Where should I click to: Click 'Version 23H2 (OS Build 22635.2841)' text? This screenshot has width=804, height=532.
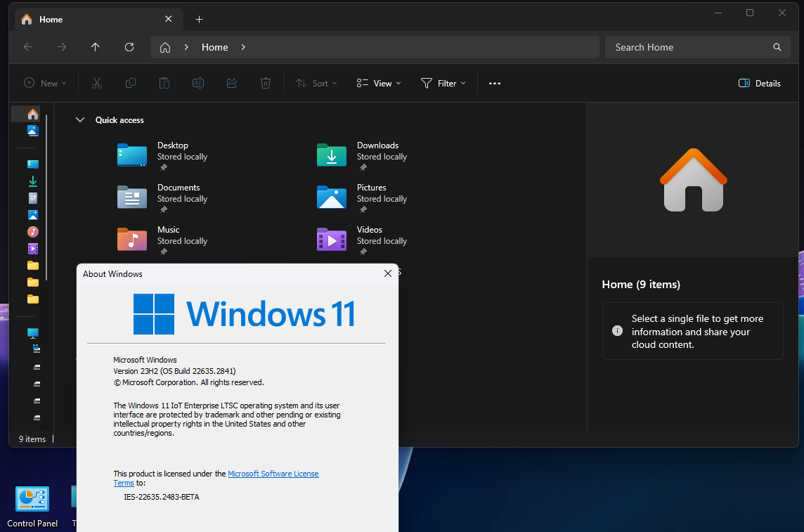pyautogui.click(x=174, y=371)
